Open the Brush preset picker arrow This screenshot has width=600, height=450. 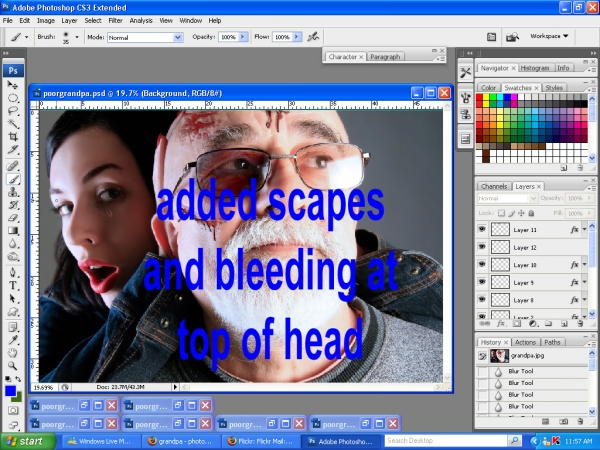[x=77, y=37]
